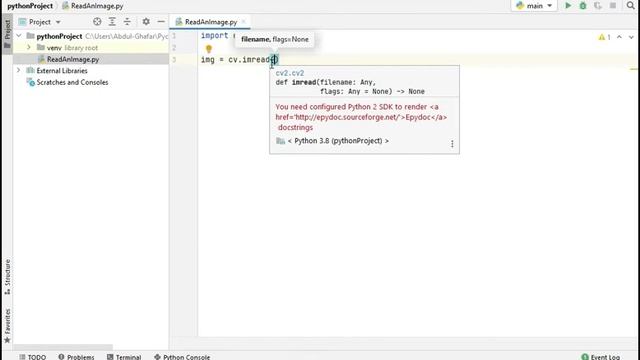
Task: Expand all project tree nodes
Action: 112,22
